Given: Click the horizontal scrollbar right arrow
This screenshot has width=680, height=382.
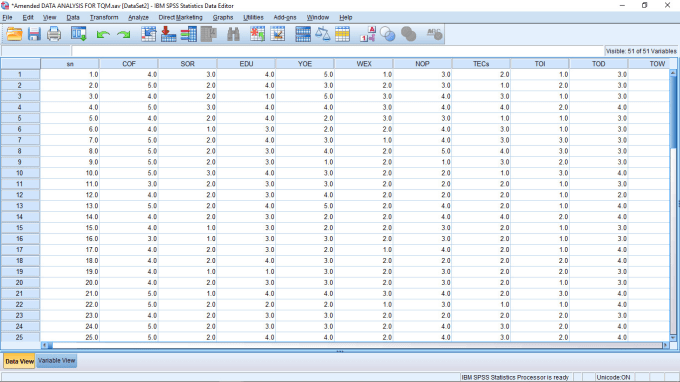Looking at the screenshot, I should pyautogui.click(x=666, y=346).
